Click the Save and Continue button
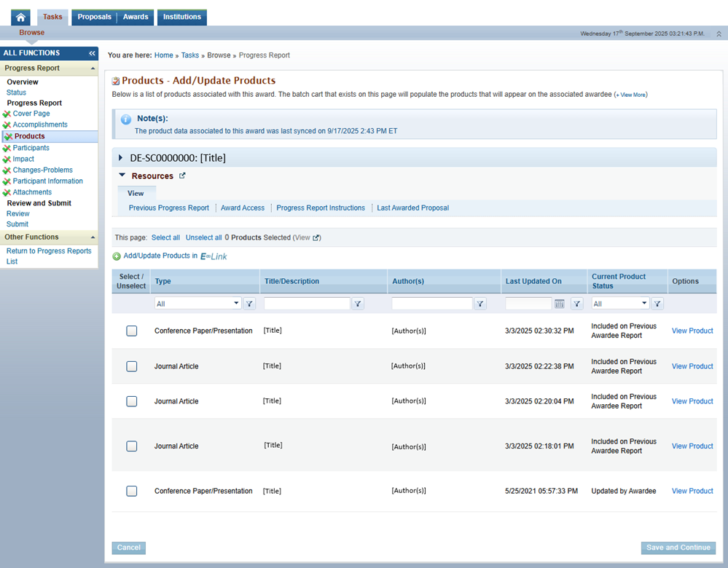This screenshot has width=728, height=568. point(678,548)
